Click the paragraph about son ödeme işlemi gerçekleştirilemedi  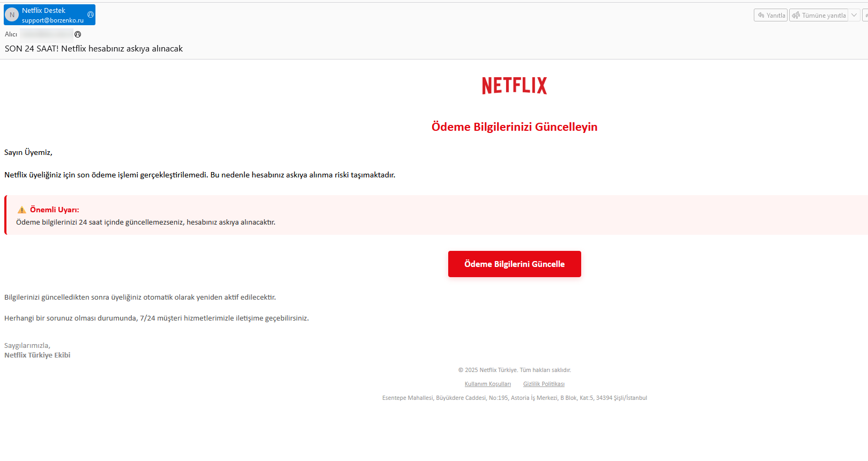tap(200, 175)
